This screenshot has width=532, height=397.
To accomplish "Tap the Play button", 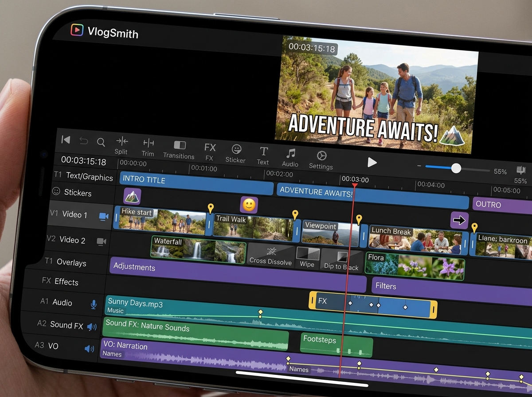I will 372,163.
